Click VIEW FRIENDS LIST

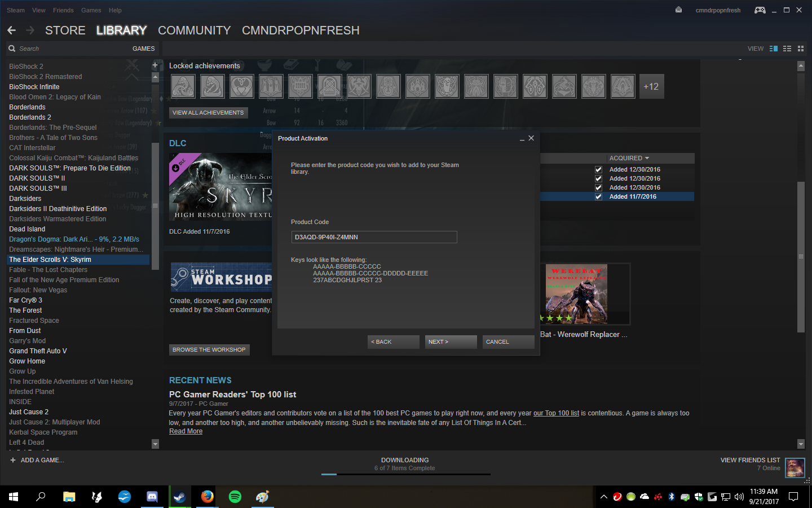pyautogui.click(x=750, y=460)
